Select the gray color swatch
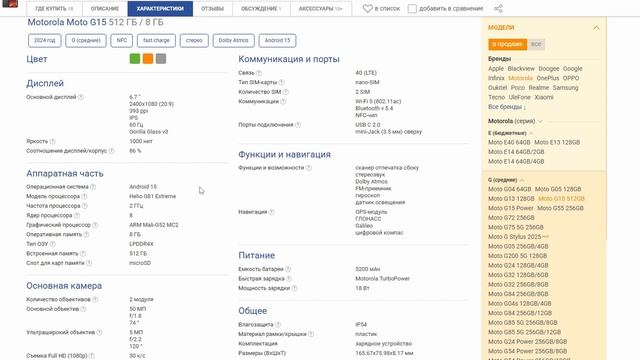 [161, 59]
